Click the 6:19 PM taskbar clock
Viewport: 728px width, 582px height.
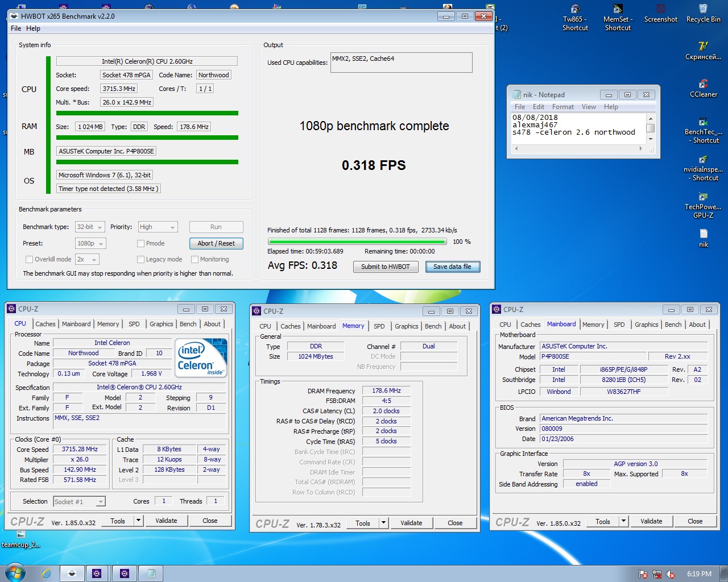699,574
